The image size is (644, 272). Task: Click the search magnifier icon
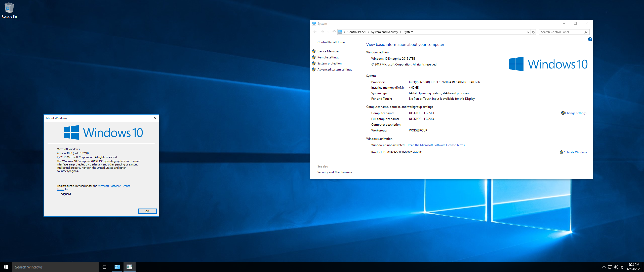coord(586,32)
